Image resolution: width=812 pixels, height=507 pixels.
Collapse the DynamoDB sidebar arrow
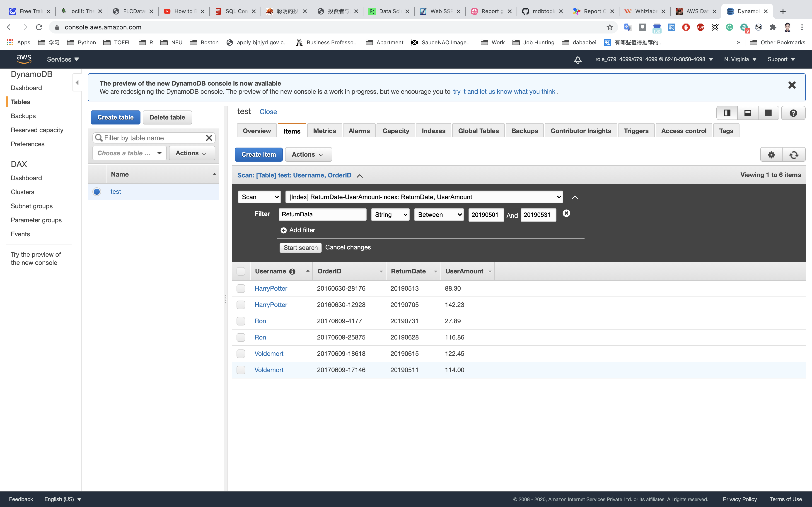(77, 82)
